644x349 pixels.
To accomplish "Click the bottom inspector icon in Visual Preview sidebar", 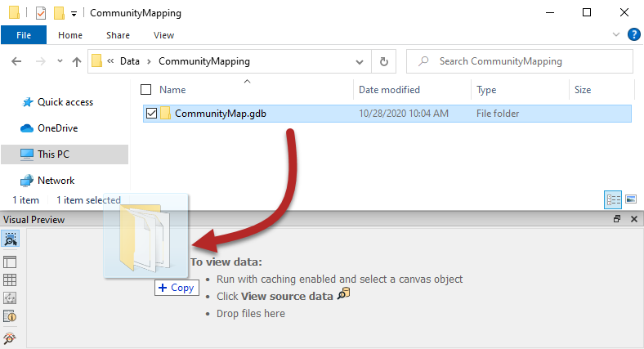I will (x=10, y=338).
